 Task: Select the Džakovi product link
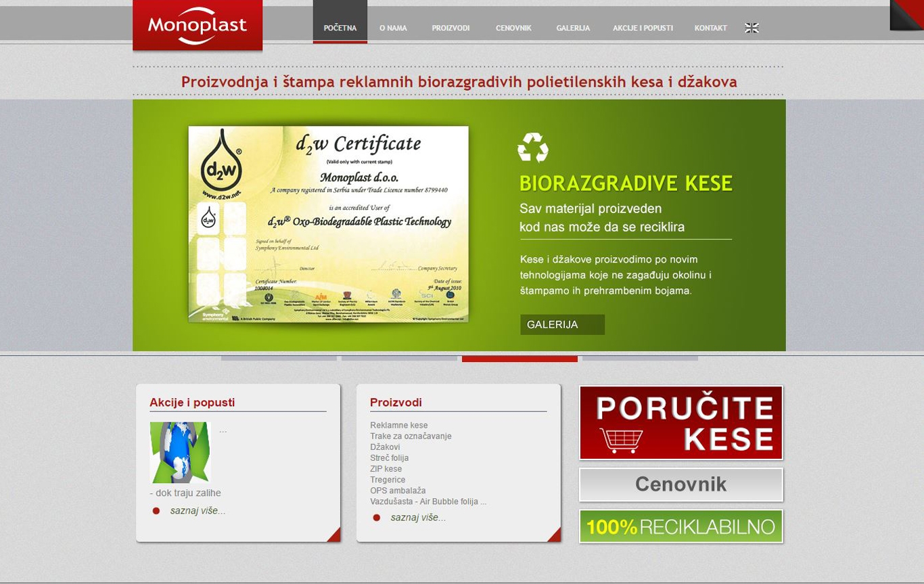click(x=385, y=447)
